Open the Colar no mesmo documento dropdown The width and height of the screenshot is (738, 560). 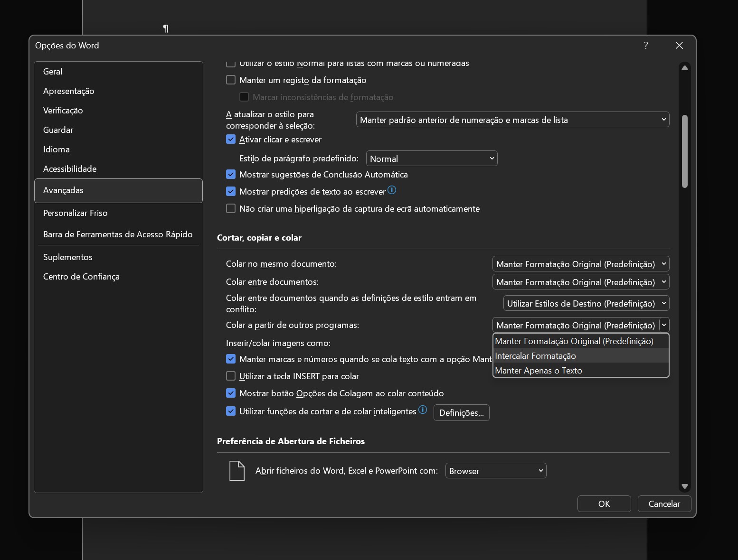(580, 264)
